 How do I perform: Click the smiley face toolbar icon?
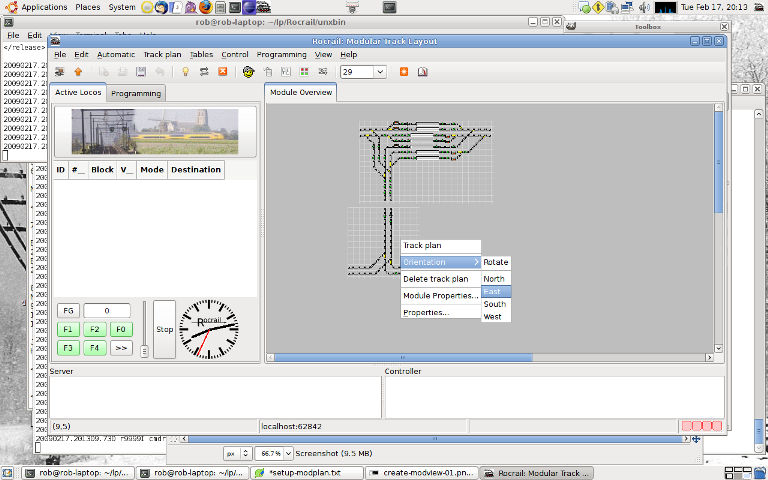248,72
